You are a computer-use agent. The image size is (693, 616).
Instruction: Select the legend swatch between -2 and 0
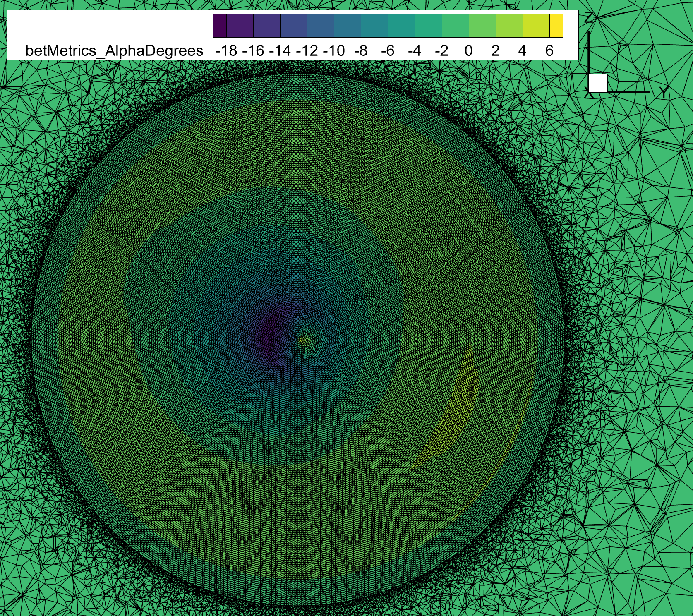pos(455,26)
